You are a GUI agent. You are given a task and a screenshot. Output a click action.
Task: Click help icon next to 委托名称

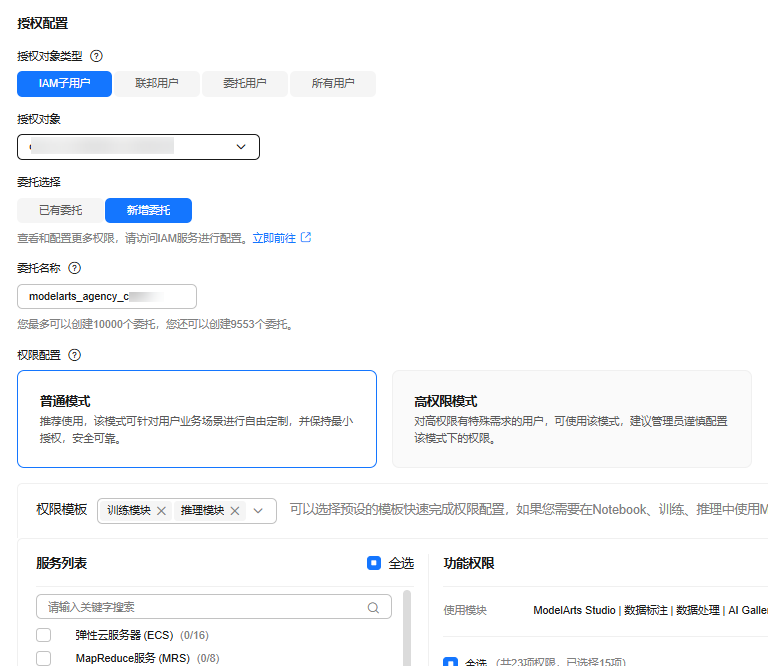(x=74, y=268)
